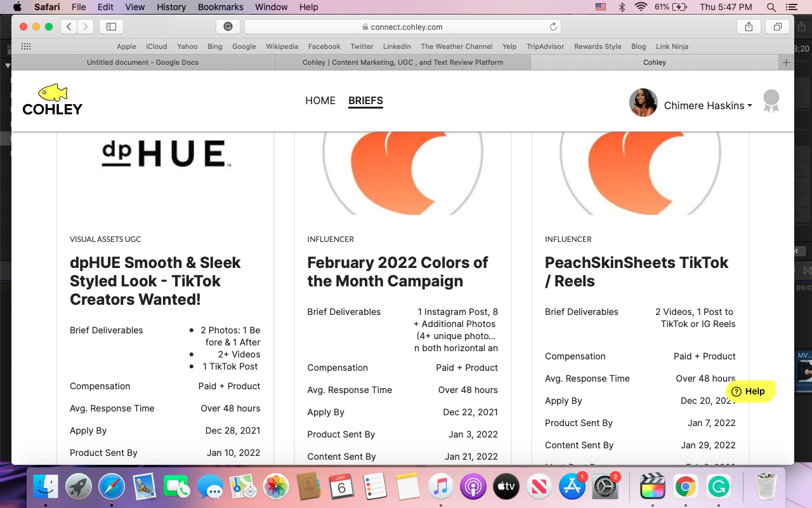This screenshot has width=812, height=508.
Task: Click the Cohley fish logo
Action: 52,100
